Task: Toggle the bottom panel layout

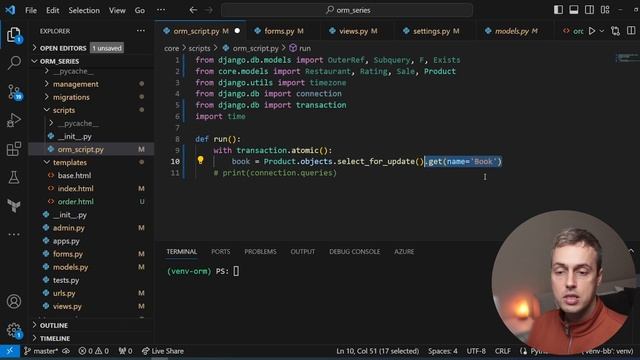Action: (573, 10)
